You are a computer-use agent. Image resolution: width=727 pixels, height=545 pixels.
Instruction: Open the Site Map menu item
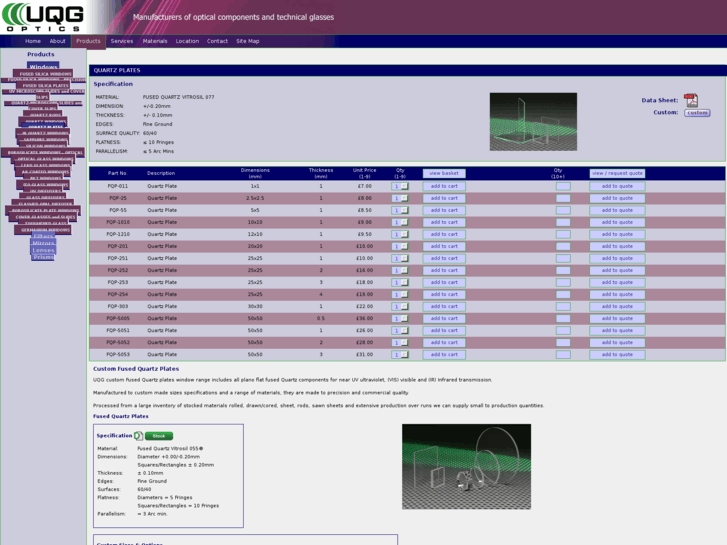(x=248, y=41)
